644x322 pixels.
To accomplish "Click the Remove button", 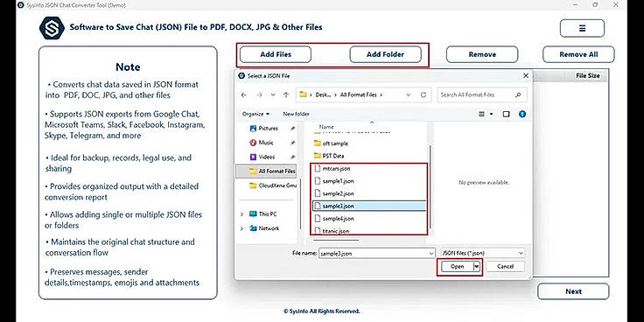I will tap(482, 54).
